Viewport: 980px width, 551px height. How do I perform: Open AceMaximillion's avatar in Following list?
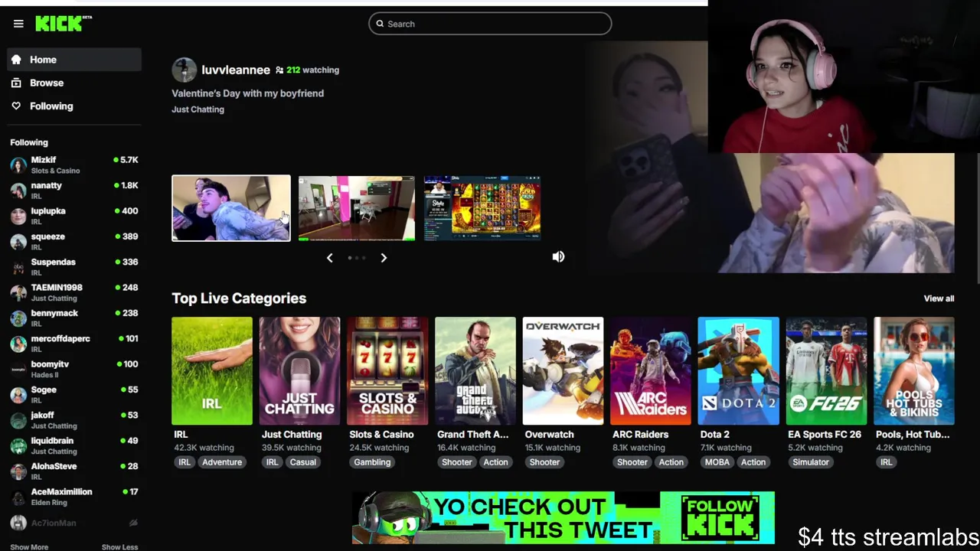(x=18, y=497)
